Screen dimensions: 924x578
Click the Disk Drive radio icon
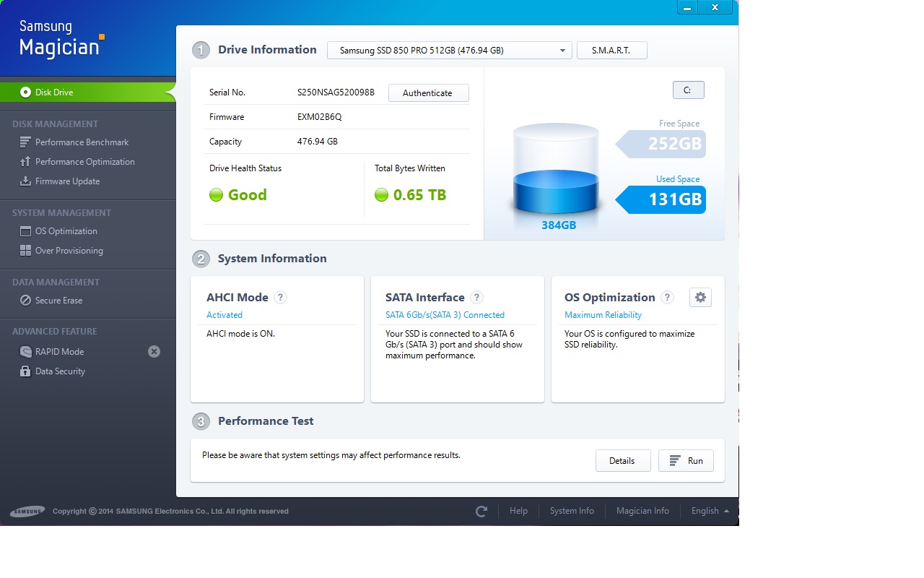click(x=26, y=92)
